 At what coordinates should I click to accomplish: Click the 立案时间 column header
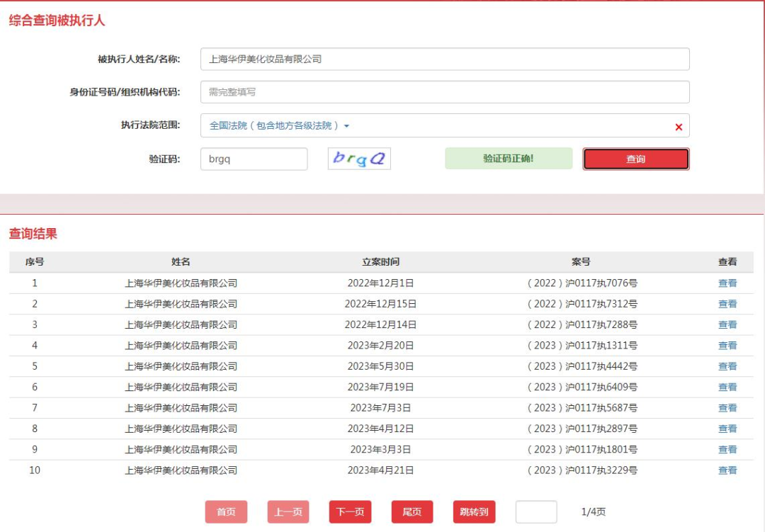pos(380,262)
